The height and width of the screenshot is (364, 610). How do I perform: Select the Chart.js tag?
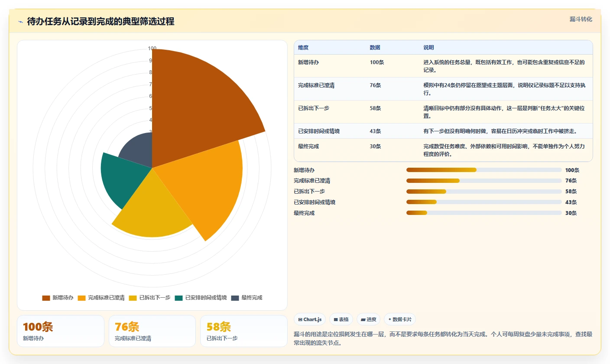(310, 319)
